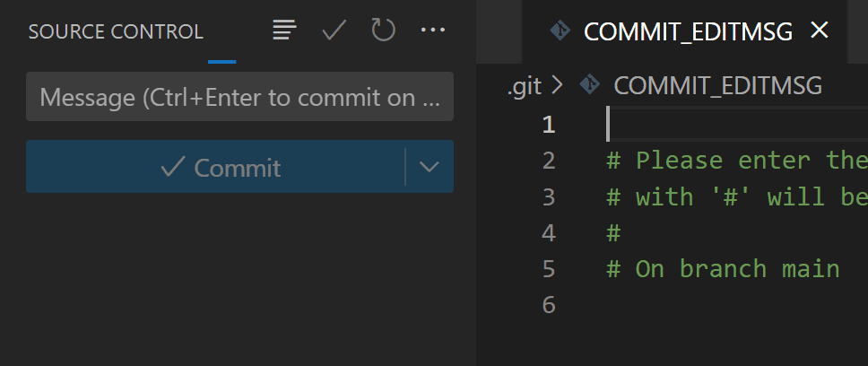Image resolution: width=868 pixels, height=366 pixels.
Task: Focus the commit Message input box
Action: [x=239, y=97]
